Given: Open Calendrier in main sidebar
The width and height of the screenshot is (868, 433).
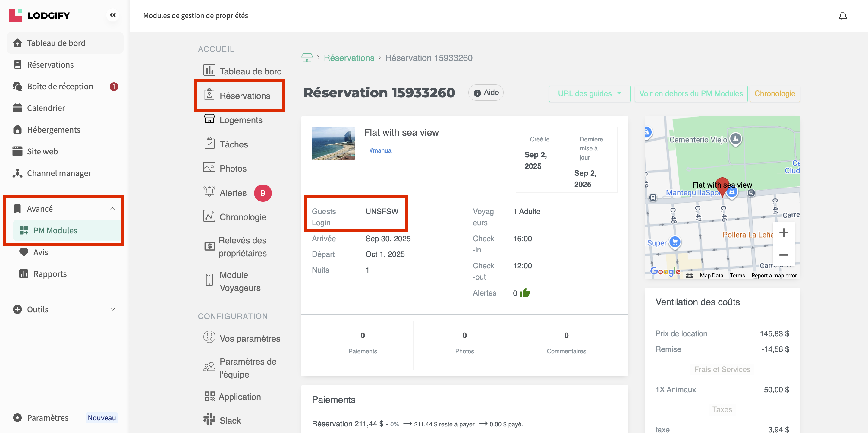Looking at the screenshot, I should coord(46,108).
